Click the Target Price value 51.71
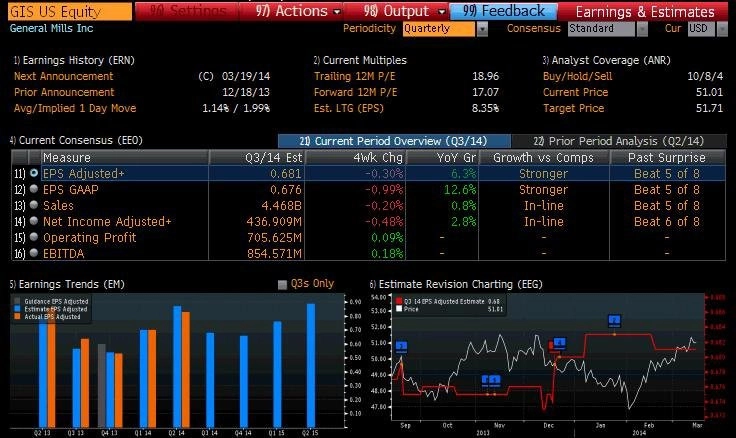This screenshot has height=438, width=736. 709,108
